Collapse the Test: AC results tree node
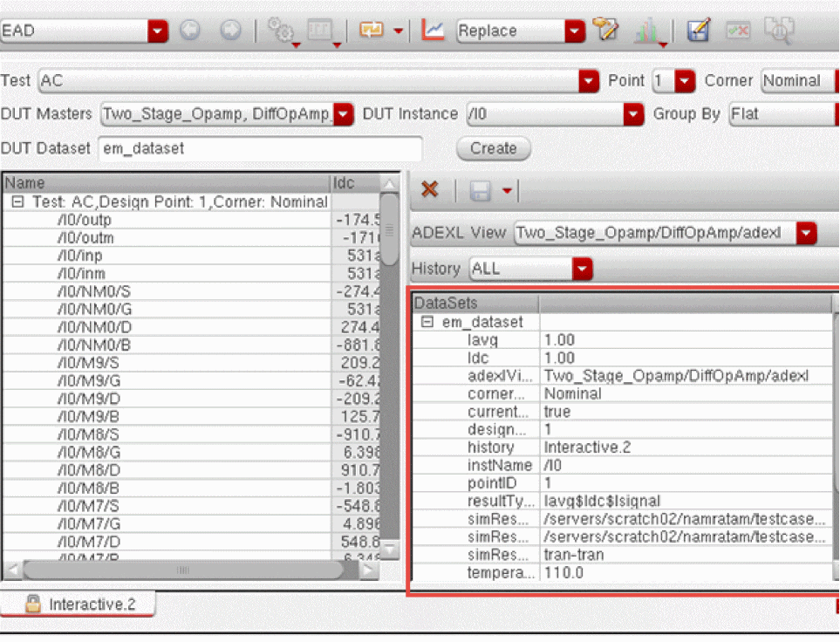The image size is (840, 642). coord(17,201)
